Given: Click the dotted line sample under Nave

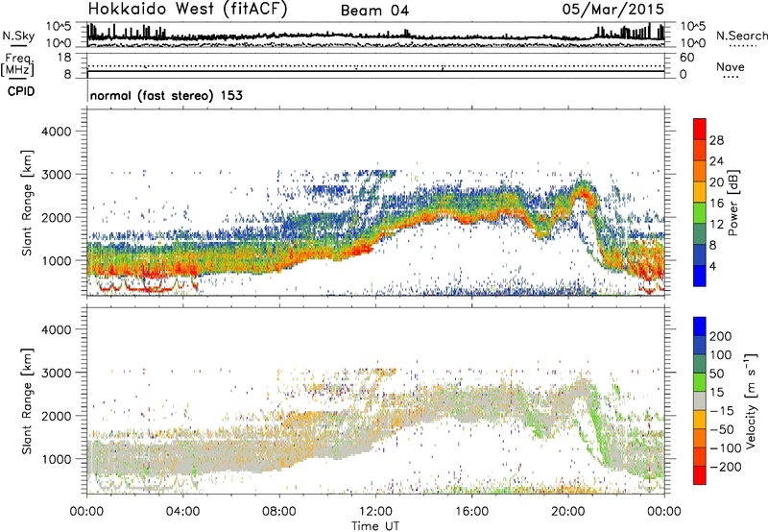Looking at the screenshot, I should tap(732, 78).
